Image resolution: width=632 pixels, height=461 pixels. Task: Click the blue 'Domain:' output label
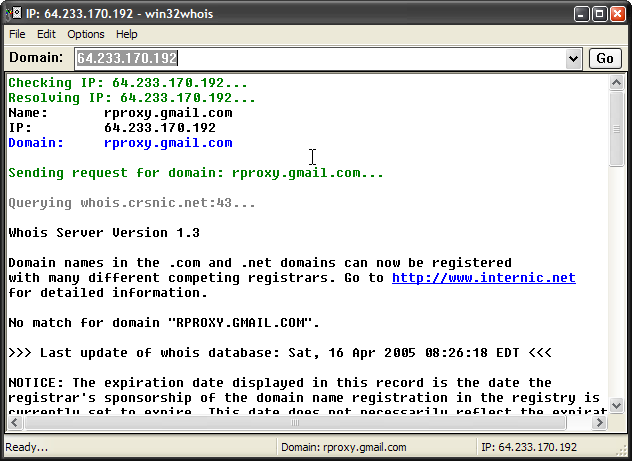pyautogui.click(x=36, y=143)
